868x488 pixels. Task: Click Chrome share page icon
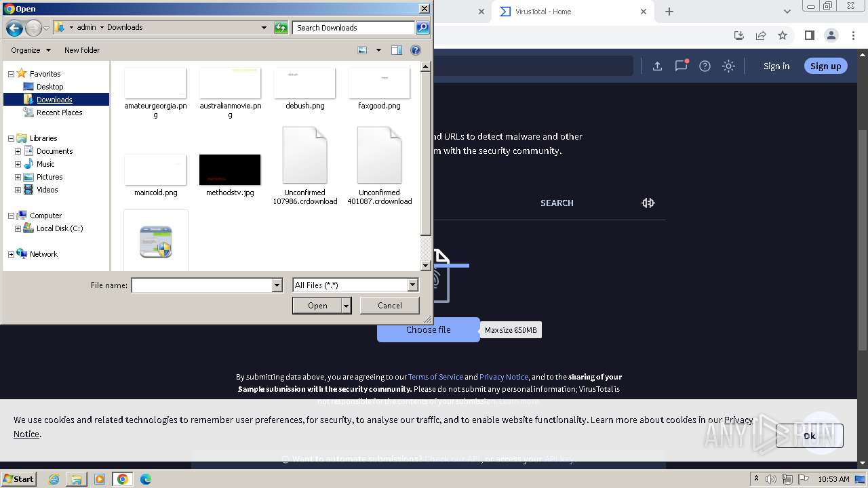click(761, 35)
